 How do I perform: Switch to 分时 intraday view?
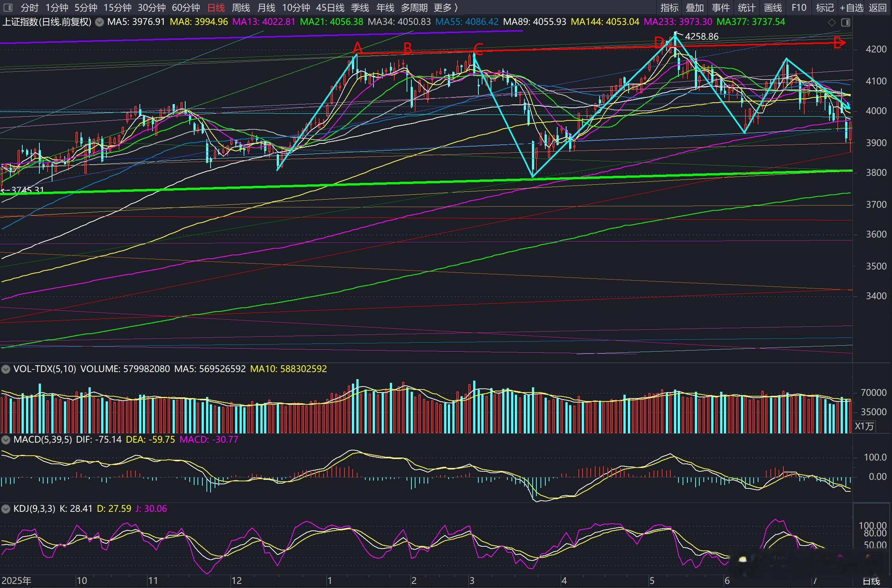coord(29,7)
